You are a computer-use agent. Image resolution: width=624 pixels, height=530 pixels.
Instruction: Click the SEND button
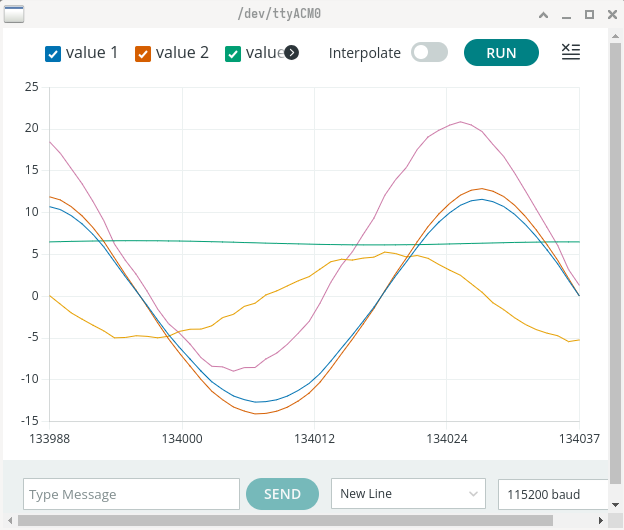pos(282,494)
